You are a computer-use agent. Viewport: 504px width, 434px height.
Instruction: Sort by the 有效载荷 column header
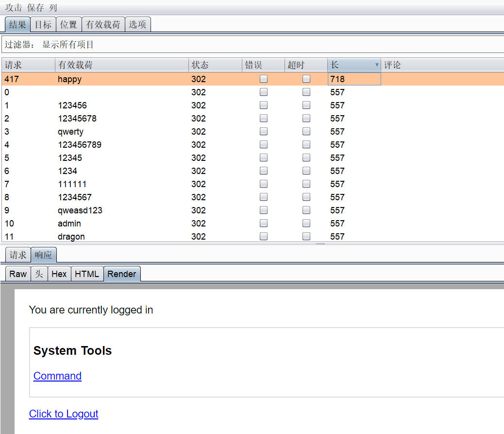tap(121, 65)
